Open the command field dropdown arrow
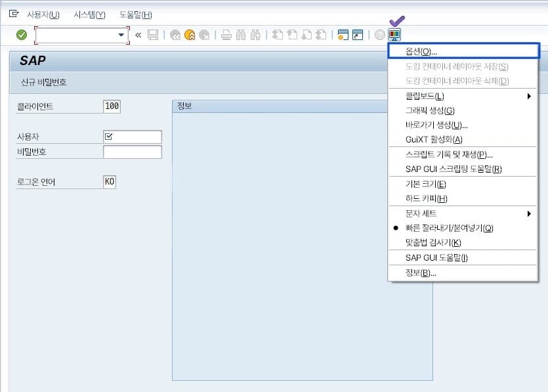The image size is (548, 392). [121, 35]
